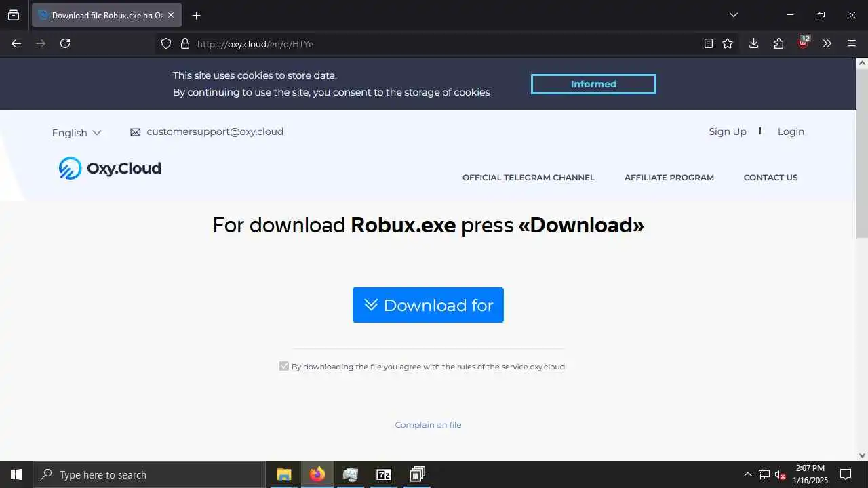Open Contact Us menu item

770,178
